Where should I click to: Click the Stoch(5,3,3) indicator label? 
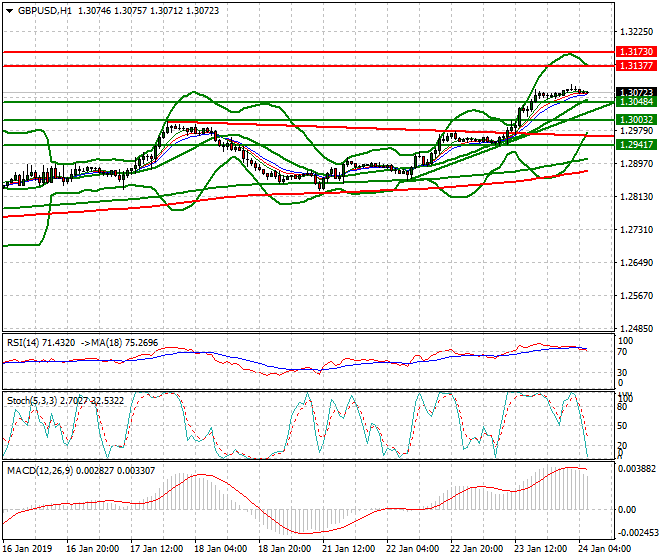[33, 400]
